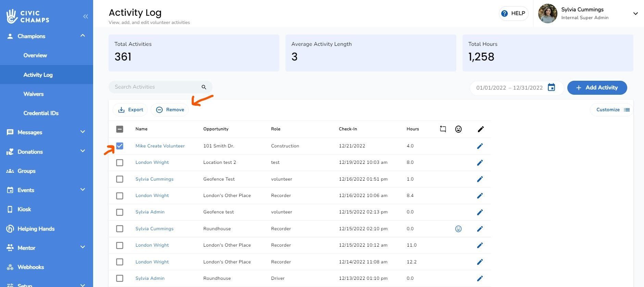644x287 pixels.
Task: Remove the selected activity
Action: click(170, 110)
